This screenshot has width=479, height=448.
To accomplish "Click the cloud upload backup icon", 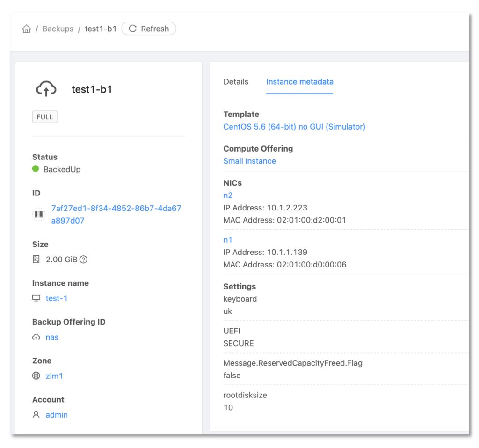I will click(46, 88).
